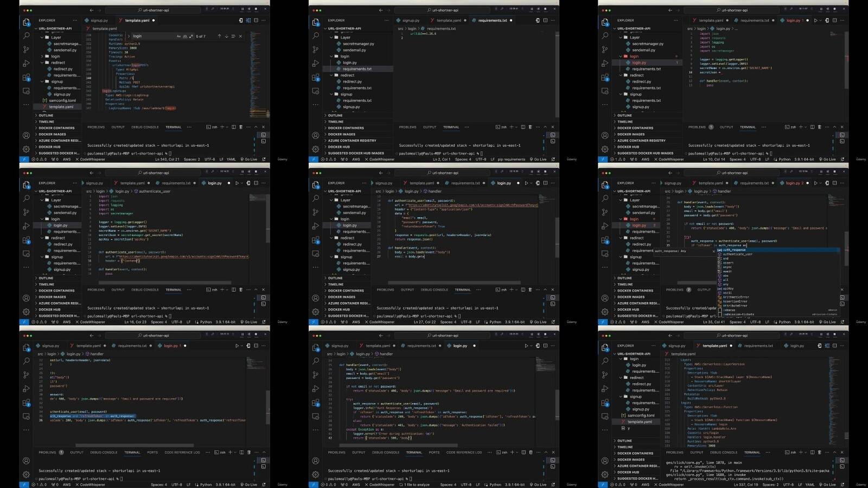Open PORTS tab in '1 file to analyze' window
This screenshot has width=868, height=488.
[434, 452]
